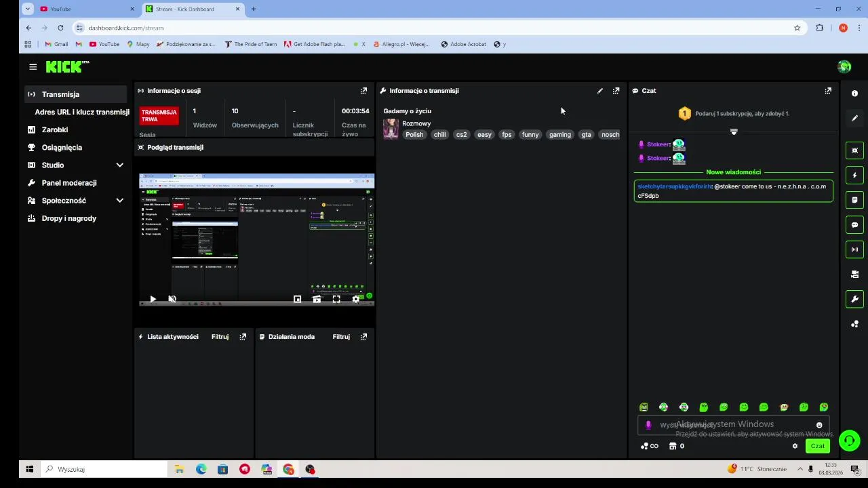Click the camera layout icon in right sidebar
This screenshot has width=868, height=488.
pos(854,274)
